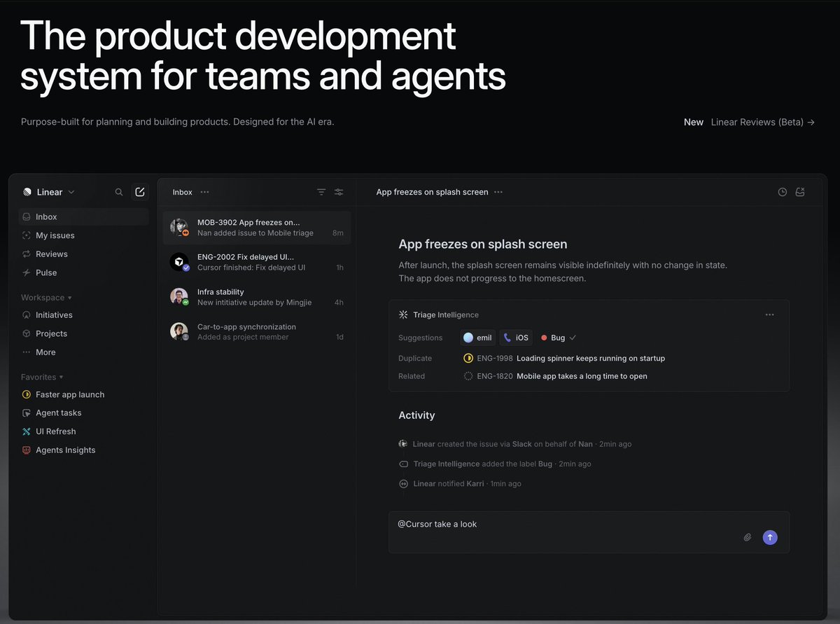The width and height of the screenshot is (840, 624).
Task: Open inbox display options sliders icon
Action: coord(339,192)
